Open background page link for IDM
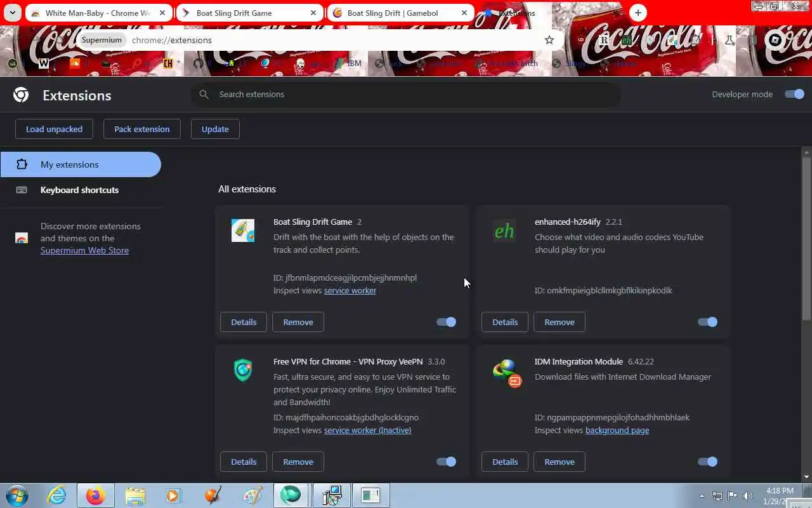 (x=617, y=430)
